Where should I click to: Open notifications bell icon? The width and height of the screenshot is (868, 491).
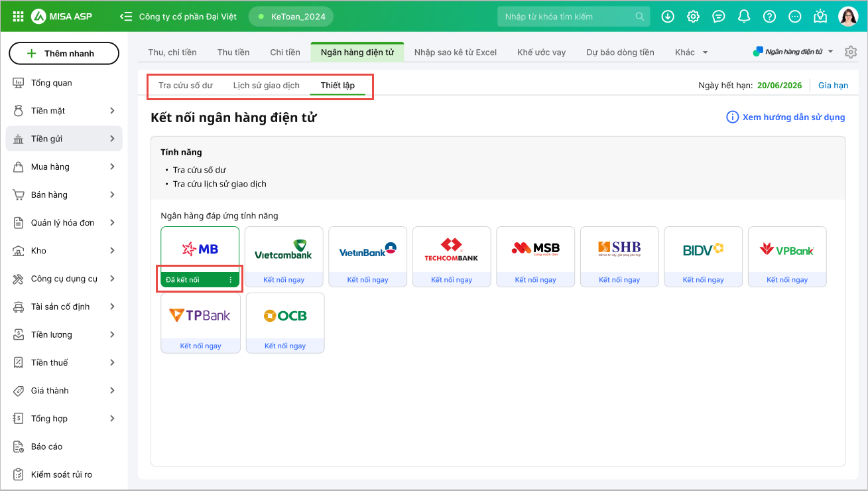point(744,17)
